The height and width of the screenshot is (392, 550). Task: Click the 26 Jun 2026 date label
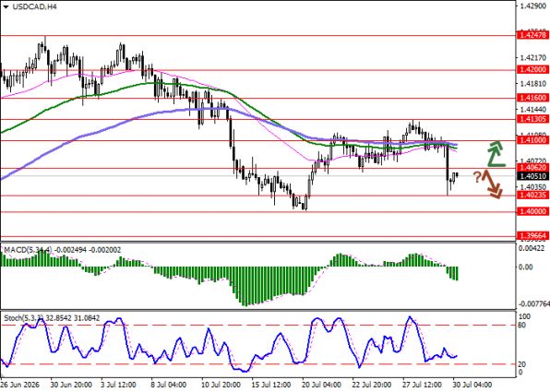[20, 385]
